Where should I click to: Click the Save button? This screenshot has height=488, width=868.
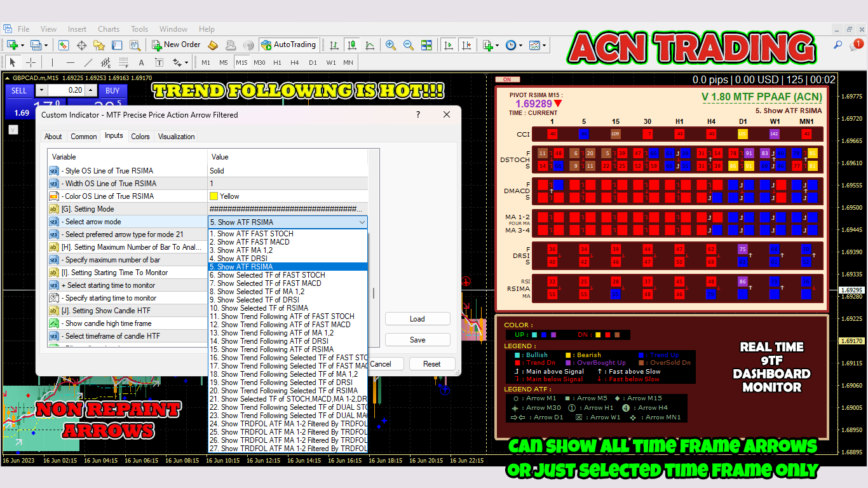pos(417,340)
